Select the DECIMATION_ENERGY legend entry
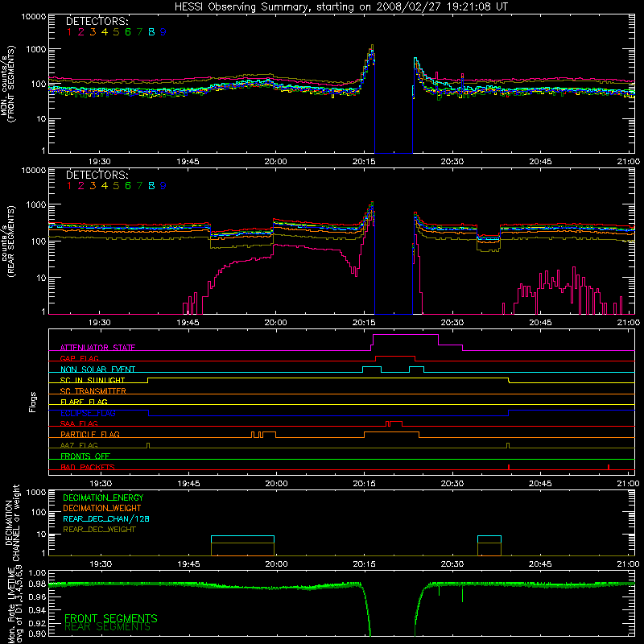Screen dimensions: 644x644 click(x=103, y=497)
